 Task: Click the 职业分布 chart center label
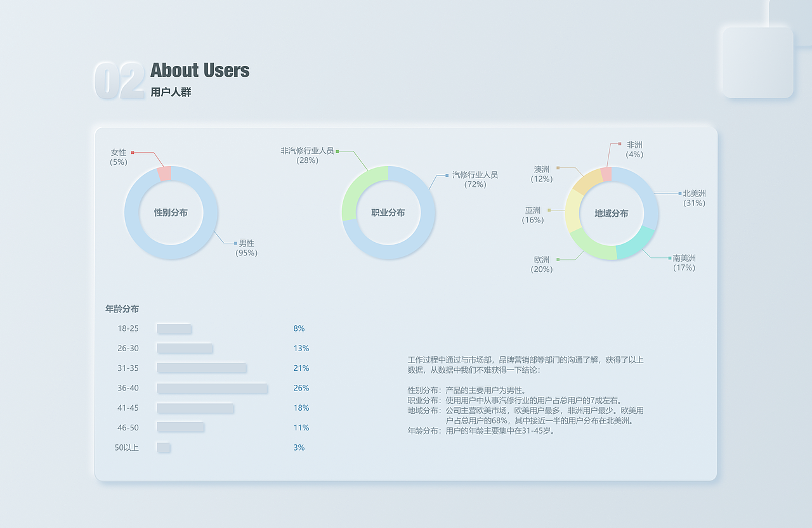(388, 214)
